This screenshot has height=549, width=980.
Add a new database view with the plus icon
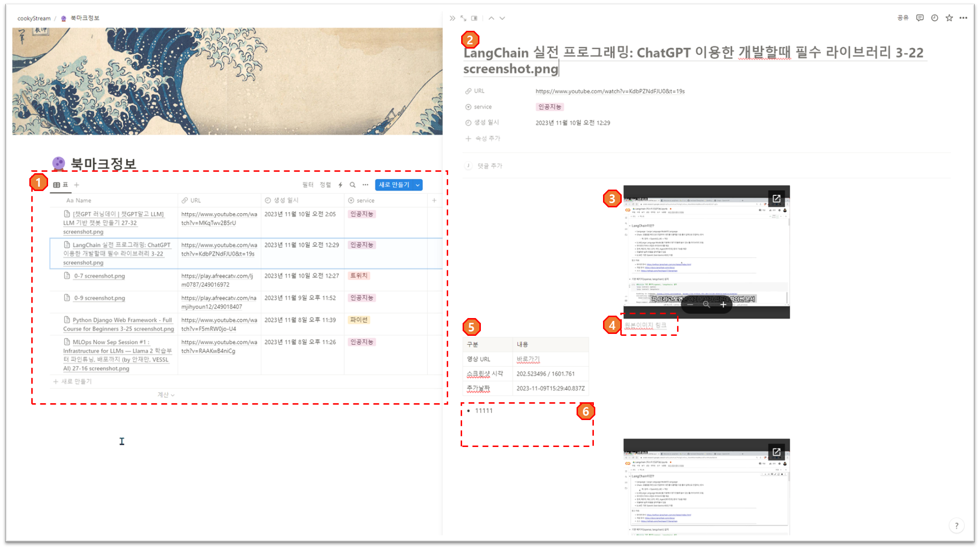76,185
